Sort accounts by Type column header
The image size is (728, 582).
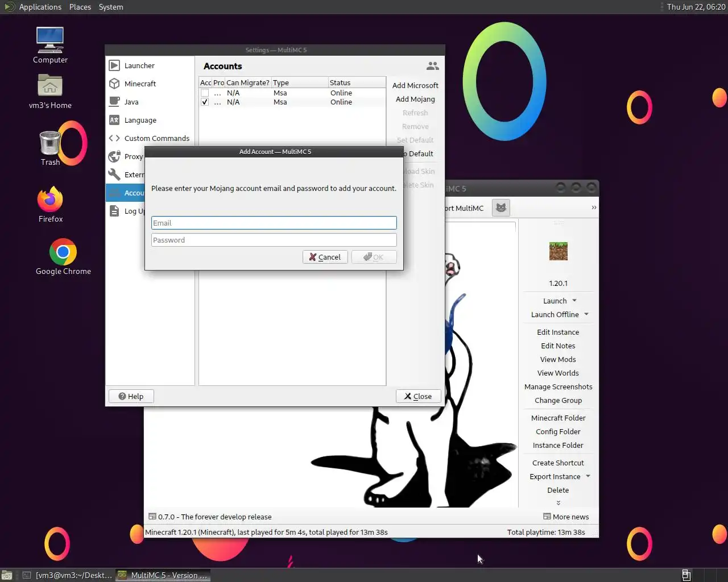click(x=299, y=82)
